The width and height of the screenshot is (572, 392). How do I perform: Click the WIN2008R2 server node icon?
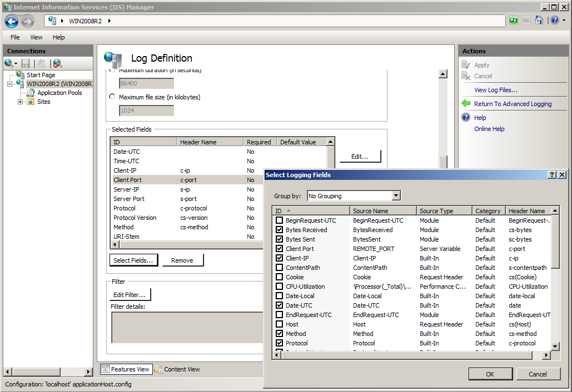pyautogui.click(x=21, y=83)
